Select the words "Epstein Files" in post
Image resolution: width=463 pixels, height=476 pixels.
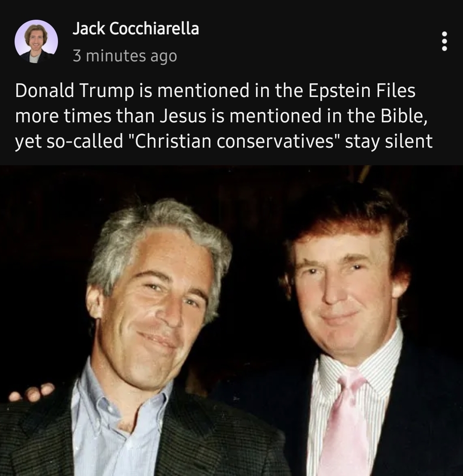(362, 91)
